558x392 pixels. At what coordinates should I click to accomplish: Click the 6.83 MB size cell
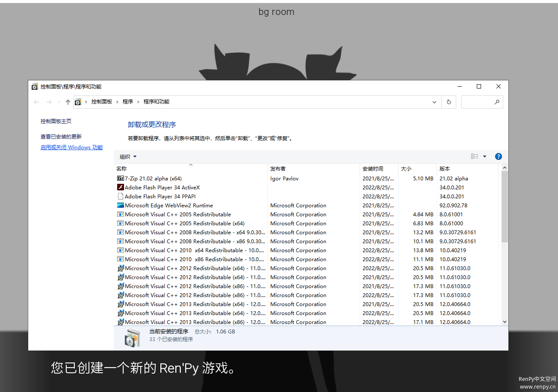point(423,223)
